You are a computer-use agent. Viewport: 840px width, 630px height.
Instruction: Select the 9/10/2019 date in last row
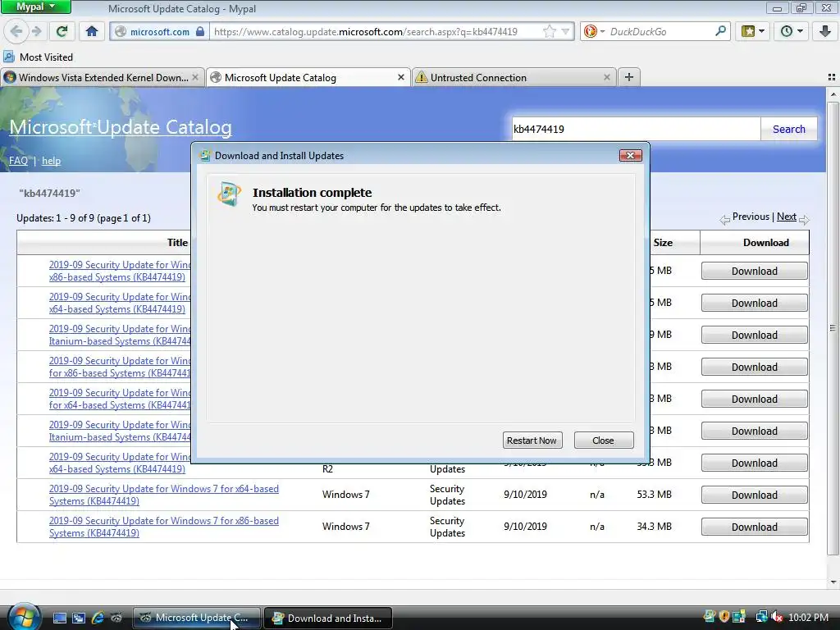tap(525, 527)
